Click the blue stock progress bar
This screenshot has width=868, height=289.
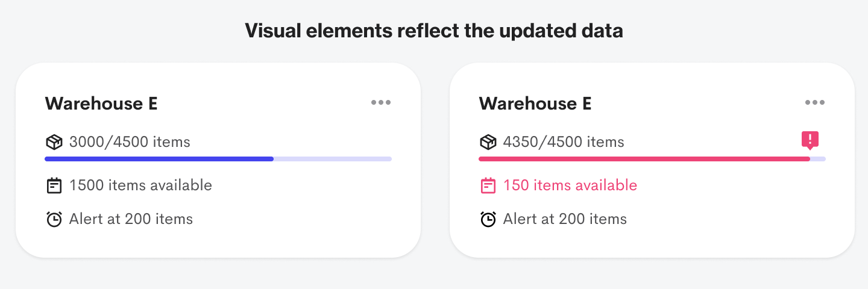coord(159,159)
